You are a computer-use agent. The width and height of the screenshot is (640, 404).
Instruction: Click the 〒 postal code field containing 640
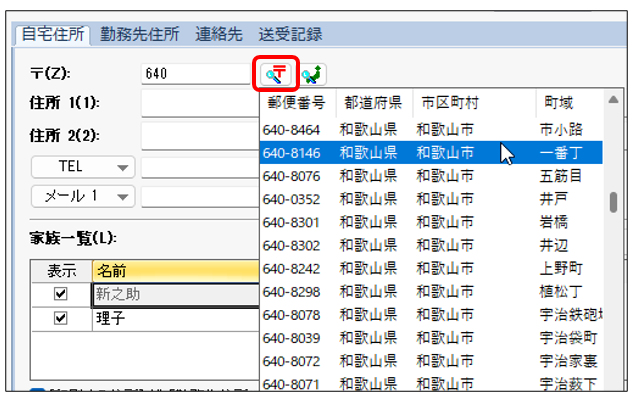pos(197,73)
